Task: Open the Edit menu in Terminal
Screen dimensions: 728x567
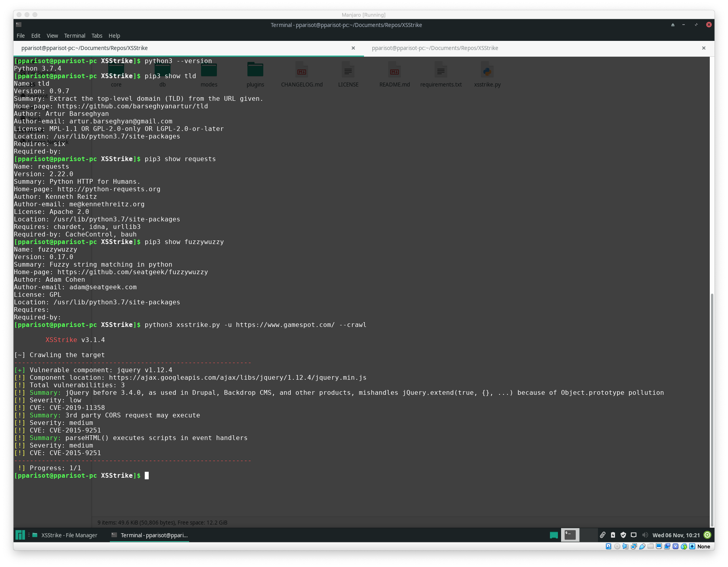Action: point(36,36)
